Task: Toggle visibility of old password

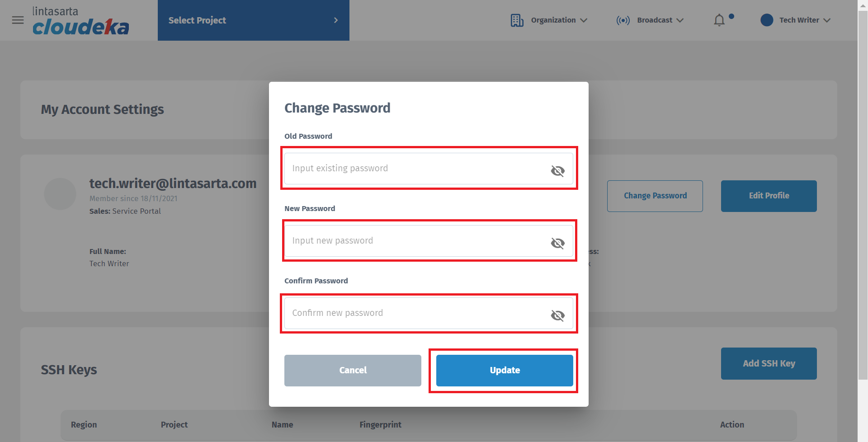Action: tap(557, 171)
